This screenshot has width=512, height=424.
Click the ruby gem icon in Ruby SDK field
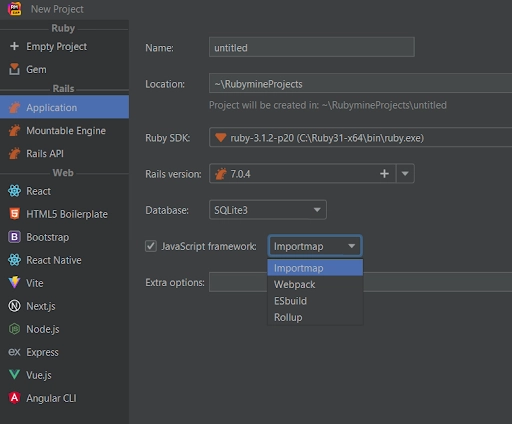point(220,138)
